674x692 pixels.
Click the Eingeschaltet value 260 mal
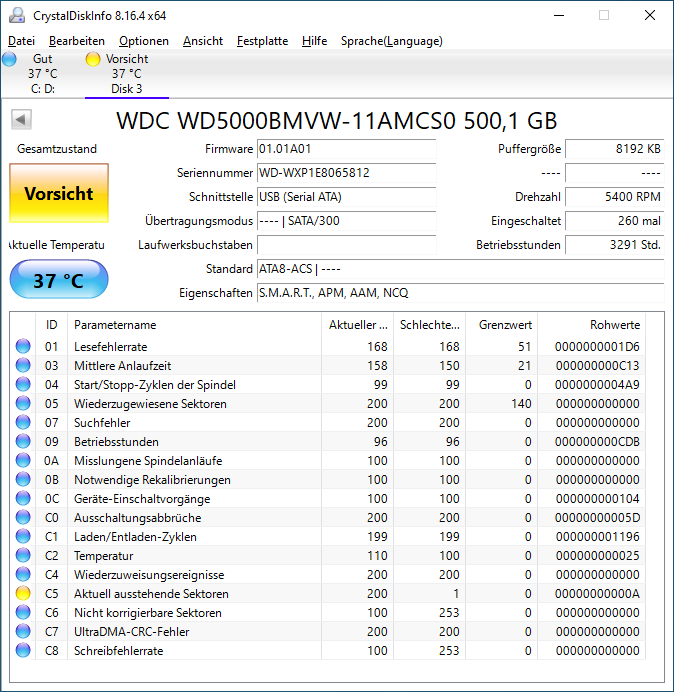click(614, 221)
